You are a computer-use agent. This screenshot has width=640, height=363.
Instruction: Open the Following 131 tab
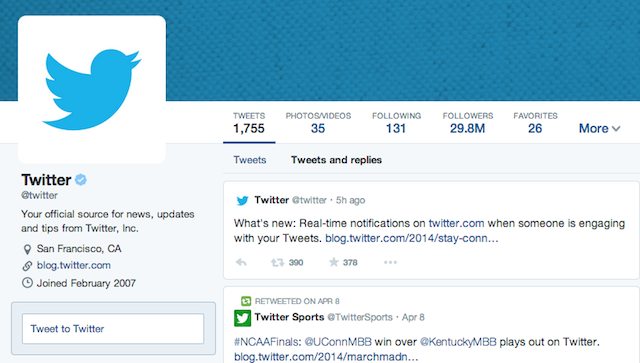[x=396, y=123]
